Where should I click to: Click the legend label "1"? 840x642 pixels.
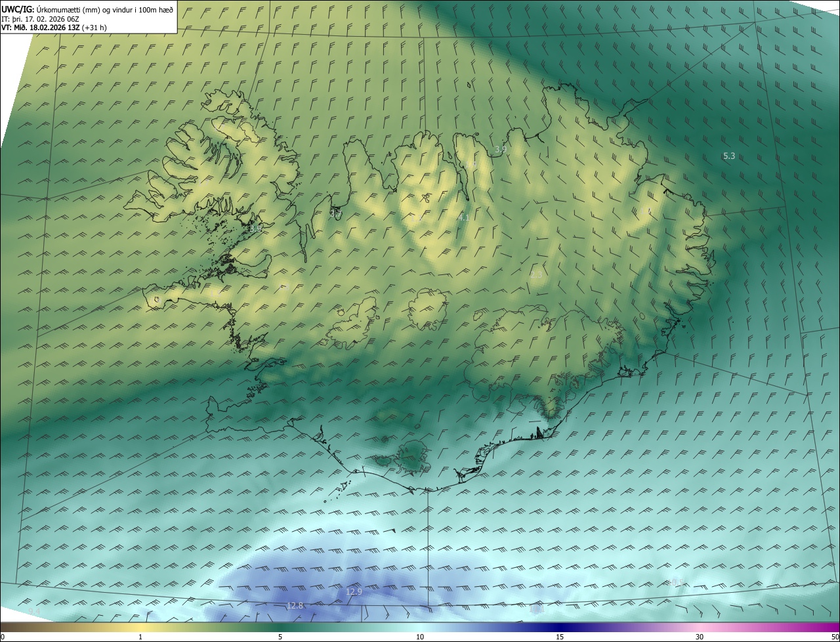[140, 637]
